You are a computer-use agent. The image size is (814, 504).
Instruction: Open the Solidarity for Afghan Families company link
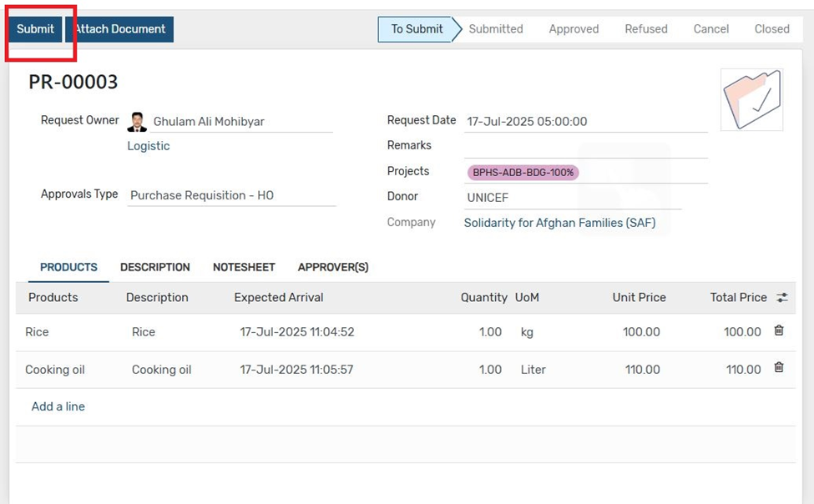point(559,223)
